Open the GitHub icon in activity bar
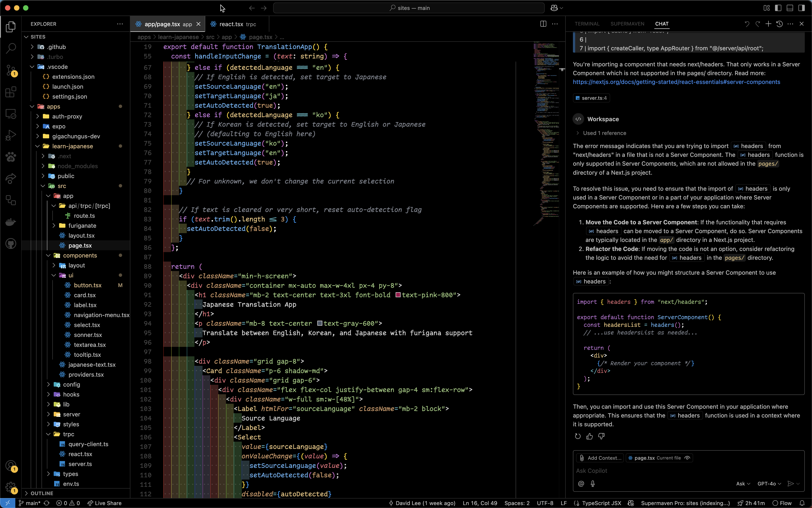 pyautogui.click(x=11, y=244)
